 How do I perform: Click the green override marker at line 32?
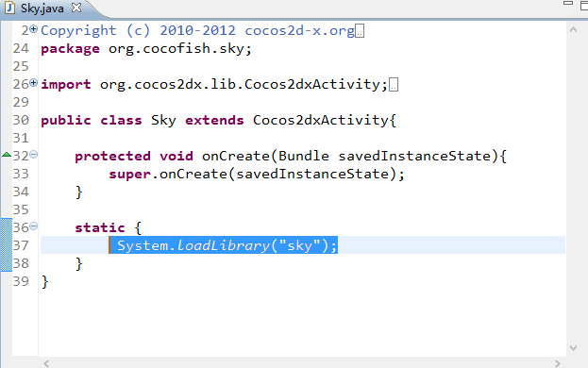click(x=7, y=155)
